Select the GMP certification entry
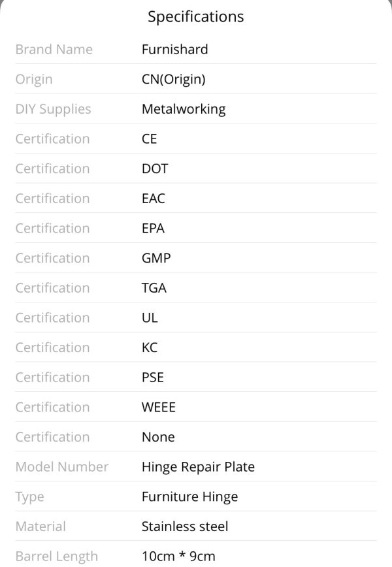This screenshot has width=392, height=567. click(195, 258)
